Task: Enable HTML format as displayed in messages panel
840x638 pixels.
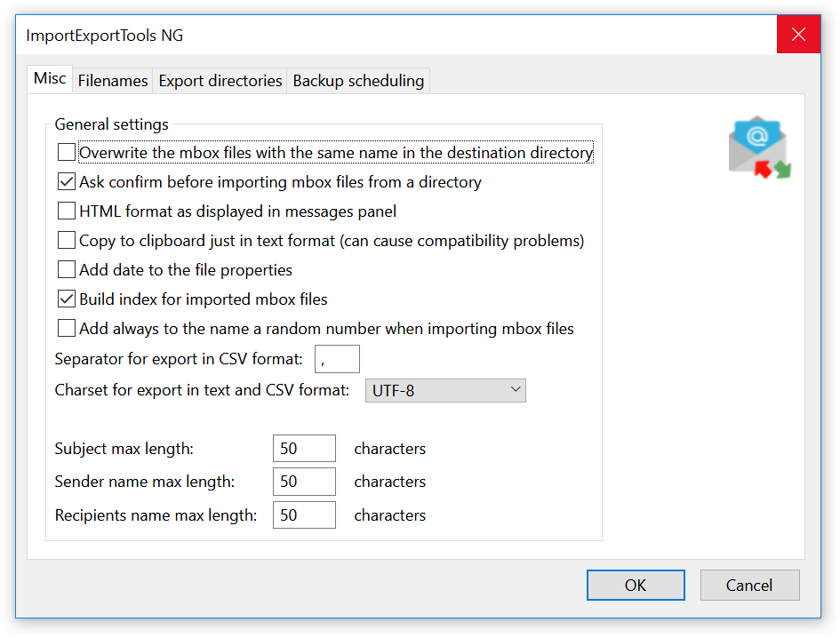Action: tap(67, 211)
